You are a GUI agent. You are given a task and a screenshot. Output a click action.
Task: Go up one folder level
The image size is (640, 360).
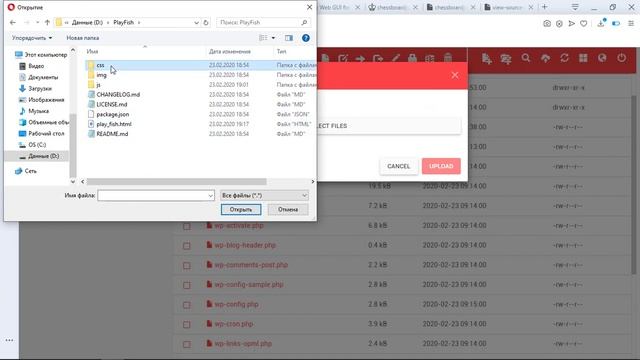point(47,22)
